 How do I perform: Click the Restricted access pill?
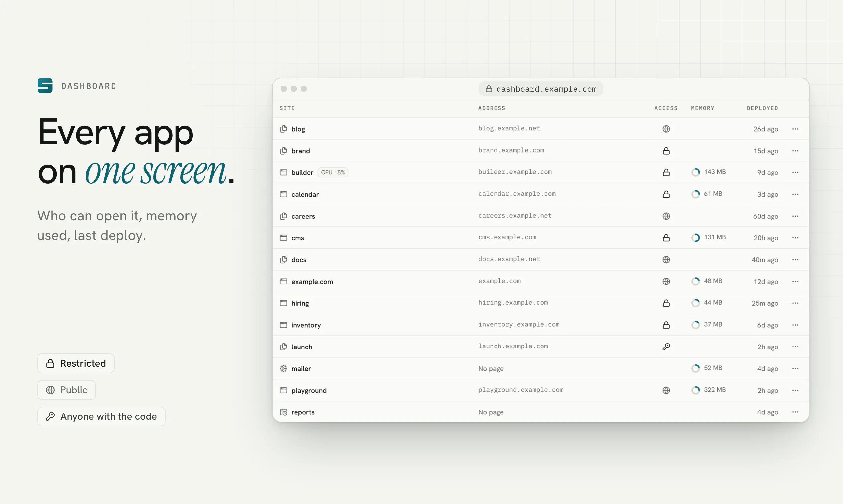[x=76, y=363]
